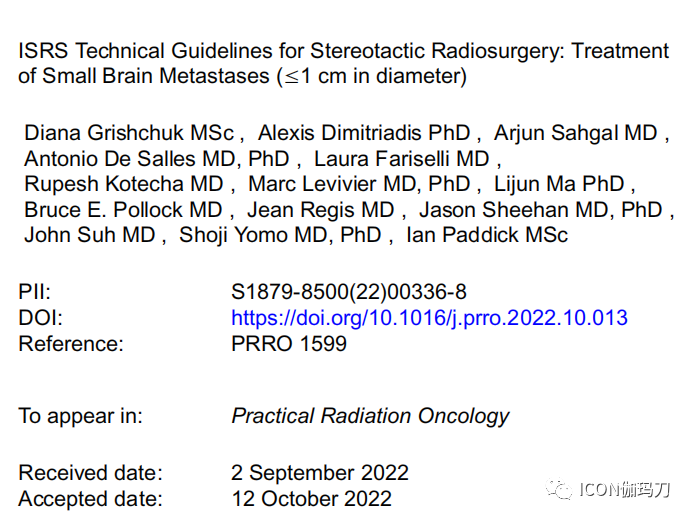Click the received date 2 September 2022
This screenshot has height=520, width=693.
pos(320,473)
